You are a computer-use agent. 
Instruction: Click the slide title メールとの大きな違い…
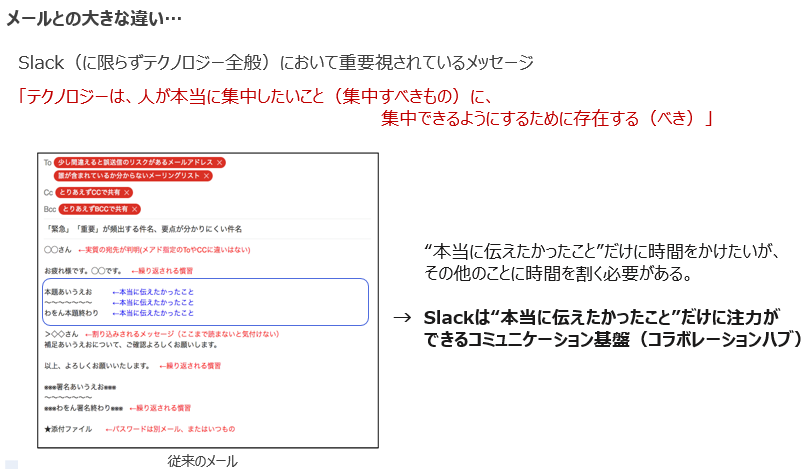[x=94, y=19]
